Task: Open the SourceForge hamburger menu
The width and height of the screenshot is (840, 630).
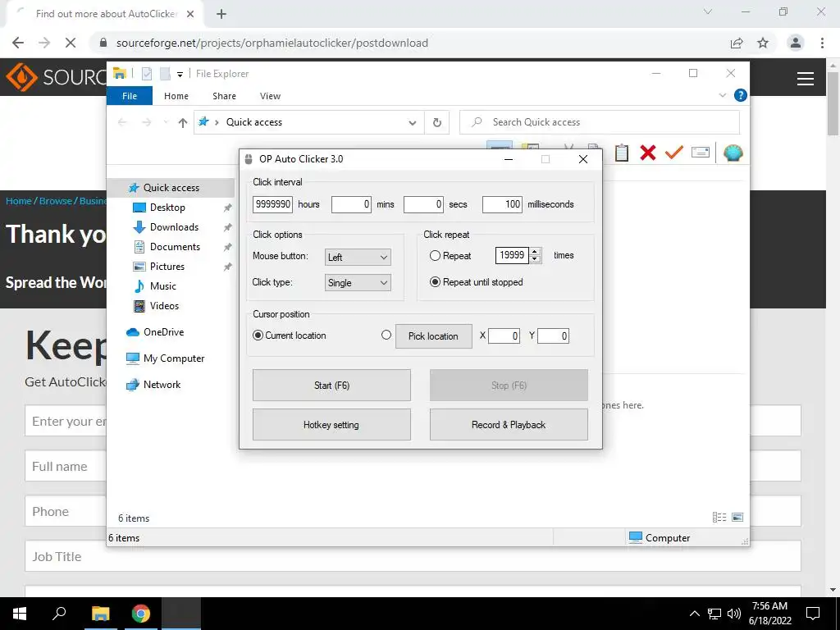Action: coord(806,79)
